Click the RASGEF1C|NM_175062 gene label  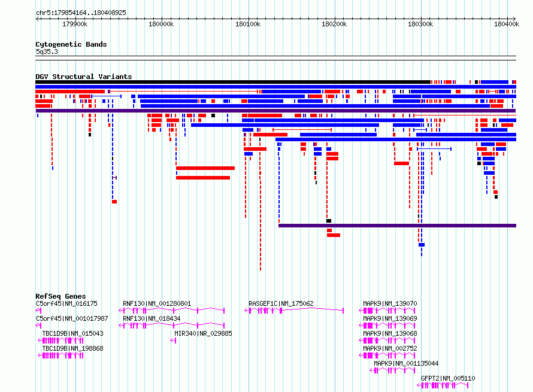pos(281,303)
